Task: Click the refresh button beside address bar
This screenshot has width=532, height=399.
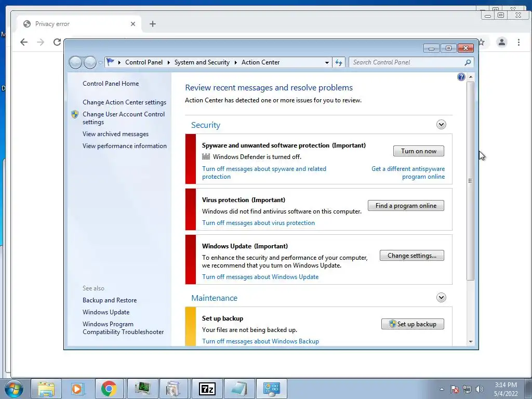Action: pyautogui.click(x=339, y=62)
